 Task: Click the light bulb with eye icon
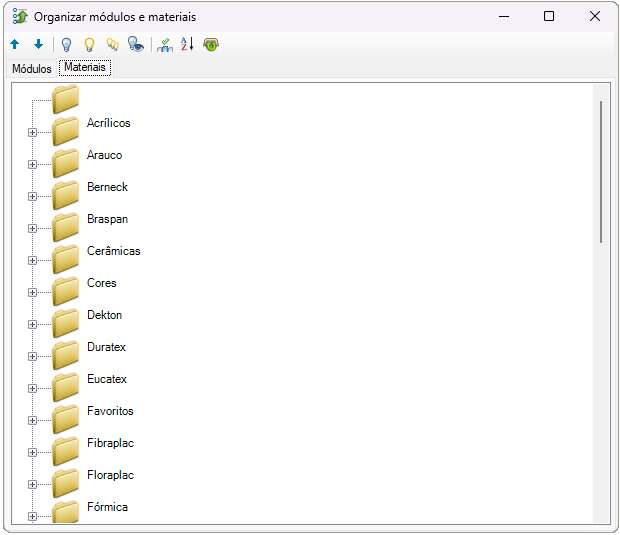coord(136,44)
